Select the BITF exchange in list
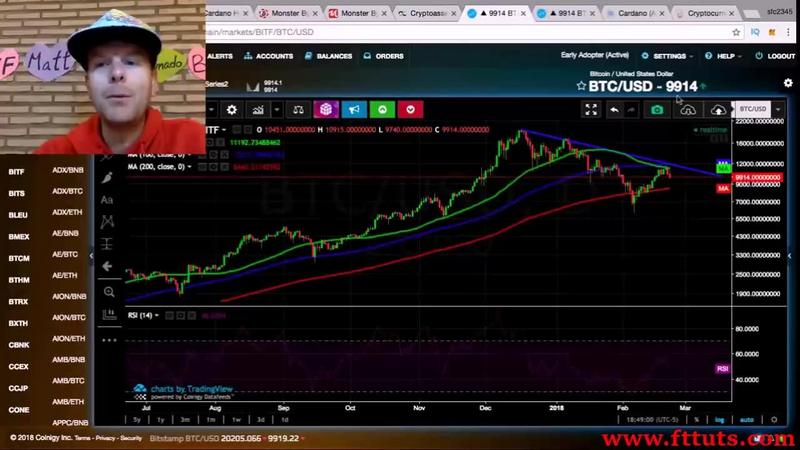800x450 pixels. (x=16, y=172)
